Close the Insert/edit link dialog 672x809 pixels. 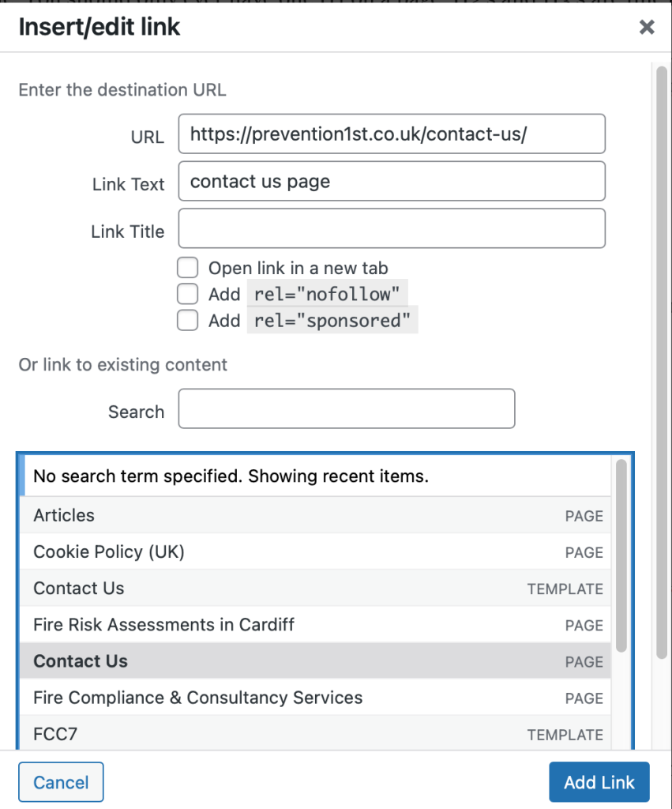pos(647,28)
